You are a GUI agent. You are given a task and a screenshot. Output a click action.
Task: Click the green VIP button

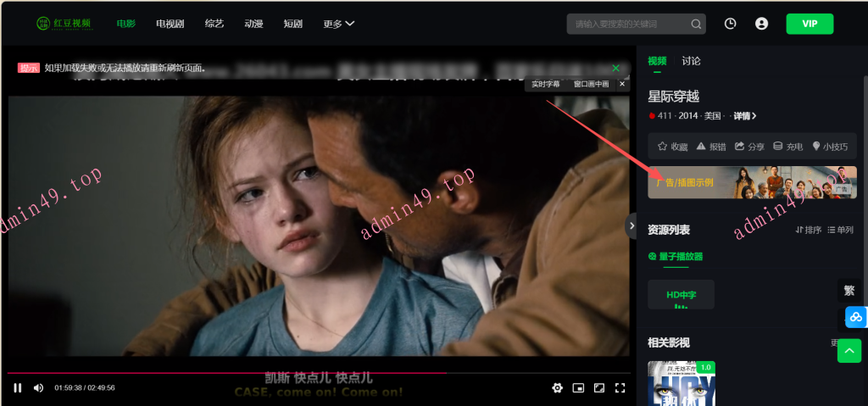pyautogui.click(x=810, y=24)
